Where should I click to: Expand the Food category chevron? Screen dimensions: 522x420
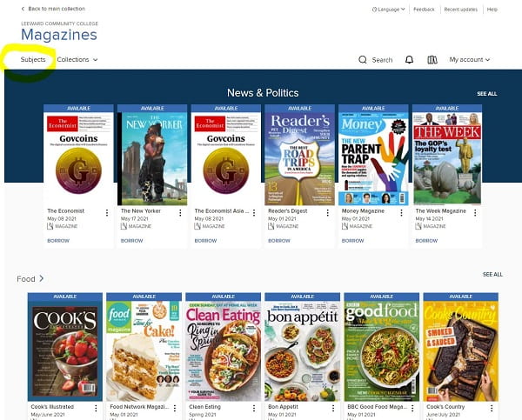(x=41, y=278)
